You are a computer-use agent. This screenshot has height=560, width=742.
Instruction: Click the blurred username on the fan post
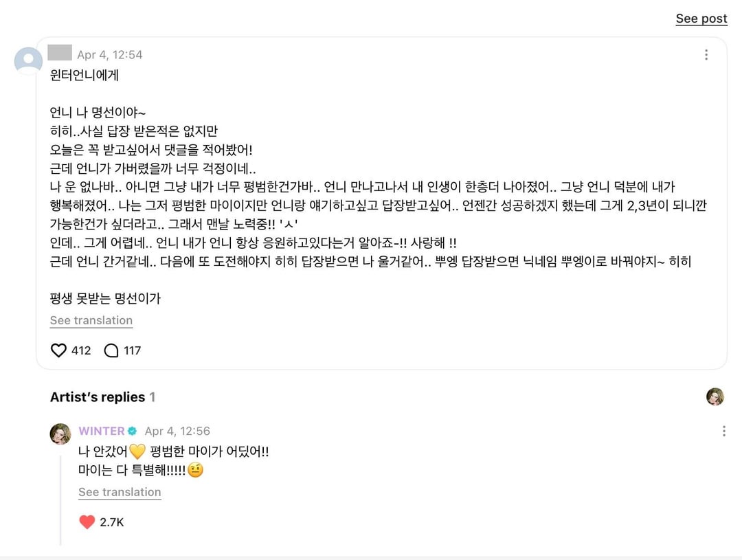pyautogui.click(x=60, y=53)
